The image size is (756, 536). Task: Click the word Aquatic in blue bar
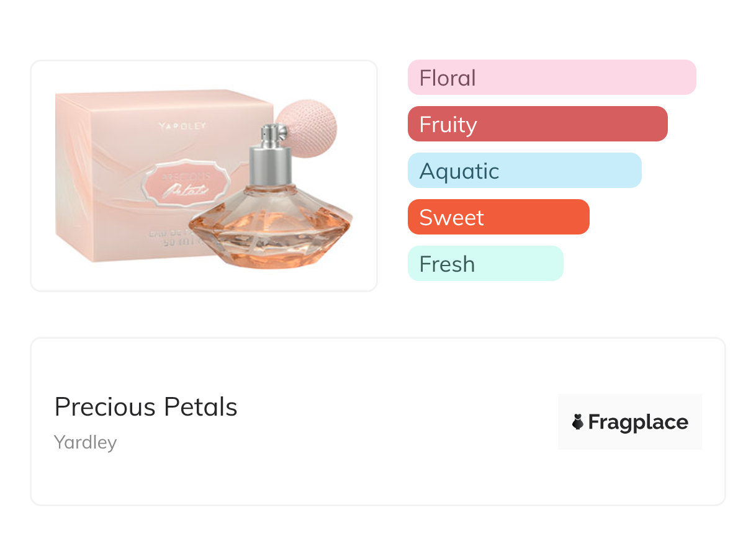pos(459,171)
